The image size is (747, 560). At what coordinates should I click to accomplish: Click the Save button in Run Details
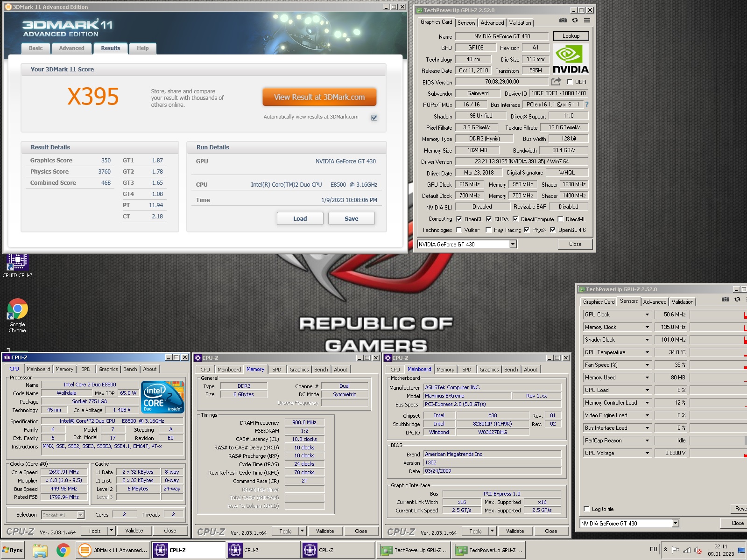tap(352, 218)
